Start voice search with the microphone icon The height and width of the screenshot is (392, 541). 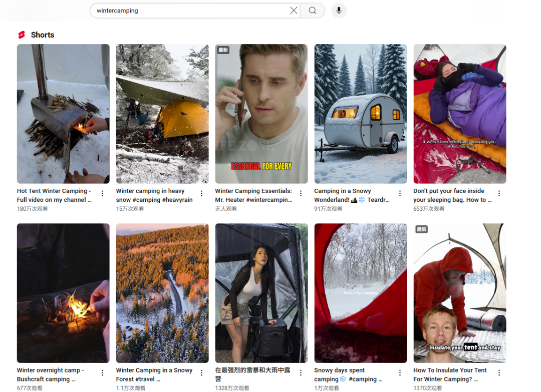(x=339, y=11)
